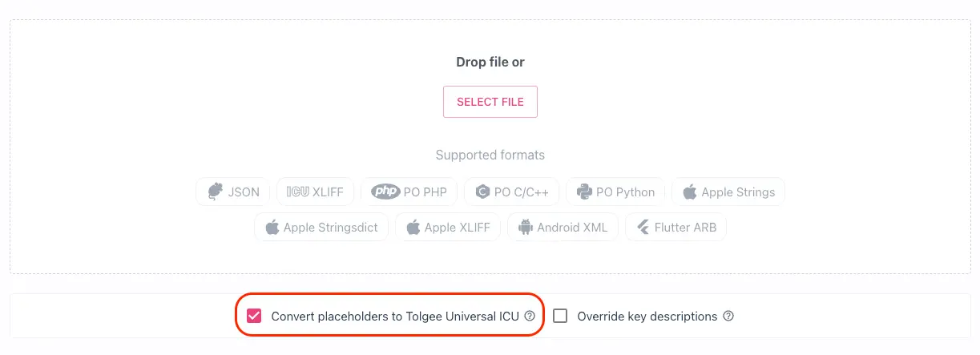Click the Apple XLIFF format chip
The image size is (980, 355).
pyautogui.click(x=448, y=227)
